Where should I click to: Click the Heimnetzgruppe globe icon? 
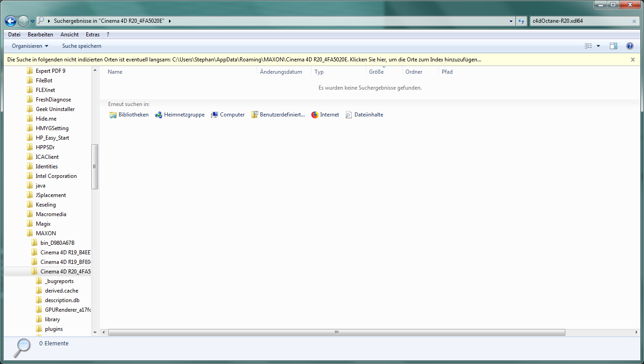tap(159, 115)
